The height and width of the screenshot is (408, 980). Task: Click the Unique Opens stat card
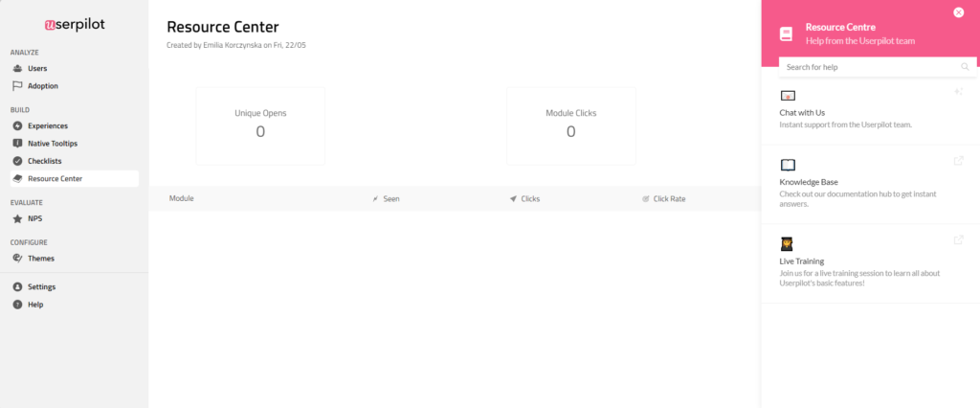[x=260, y=125]
